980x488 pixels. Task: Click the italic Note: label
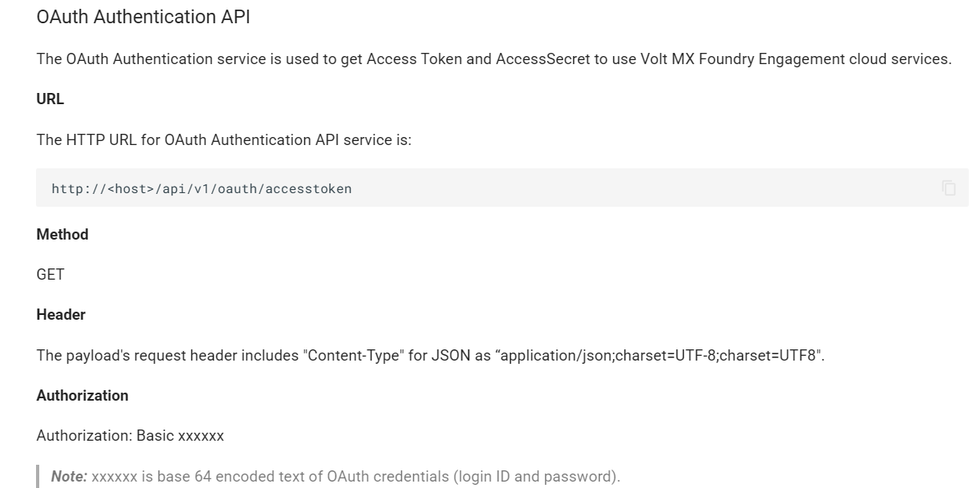pos(70,476)
